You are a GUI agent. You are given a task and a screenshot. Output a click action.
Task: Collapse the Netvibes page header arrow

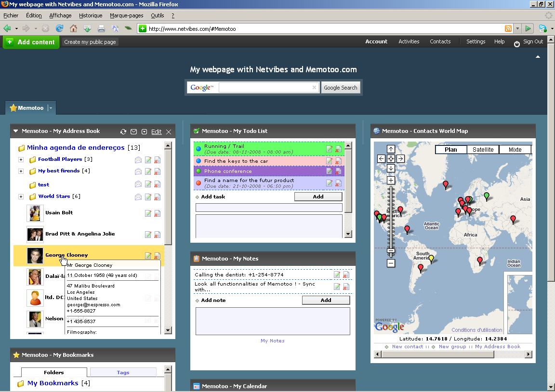(538, 57)
